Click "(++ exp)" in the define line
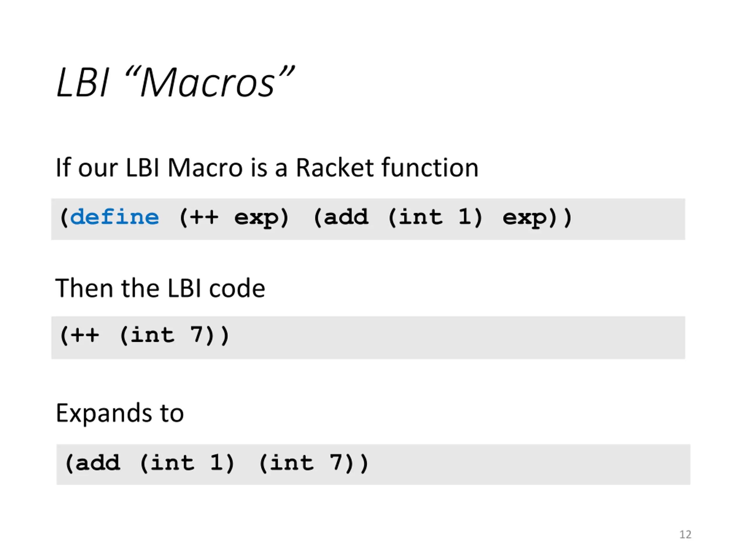The height and width of the screenshot is (560, 747). pyautogui.click(x=234, y=218)
